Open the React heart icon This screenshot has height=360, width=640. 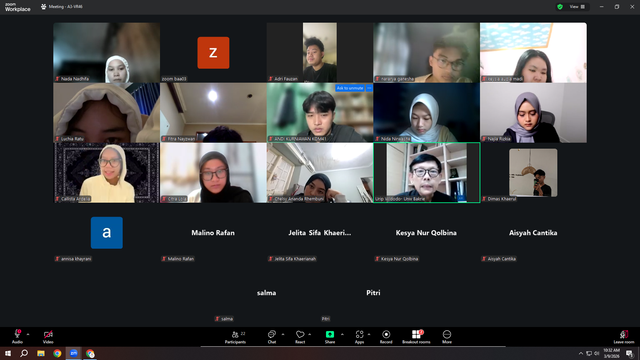pyautogui.click(x=300, y=334)
